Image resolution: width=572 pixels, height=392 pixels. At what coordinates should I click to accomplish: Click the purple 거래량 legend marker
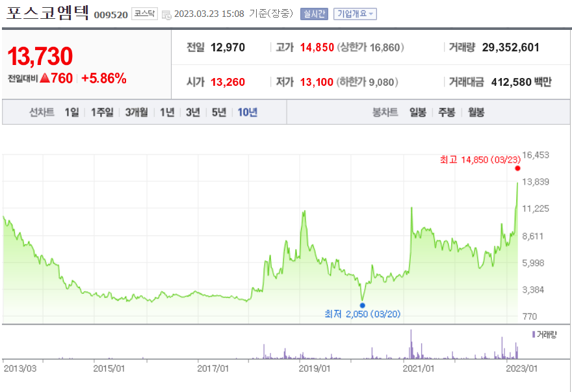[534, 334]
